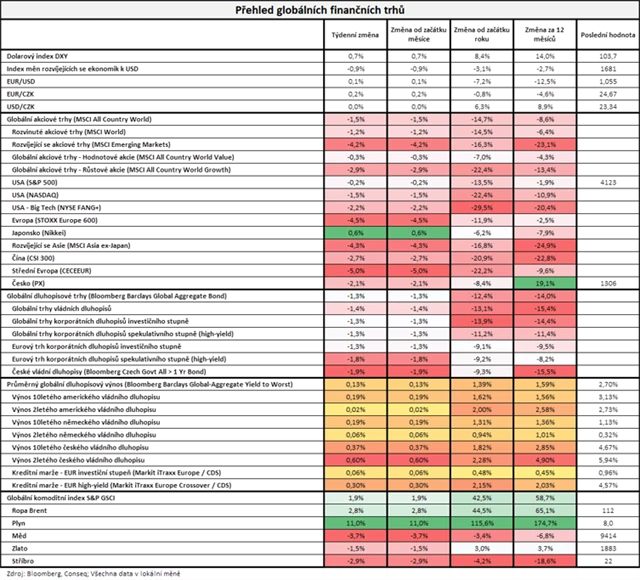Click the cell with value 58,7%

(545, 497)
